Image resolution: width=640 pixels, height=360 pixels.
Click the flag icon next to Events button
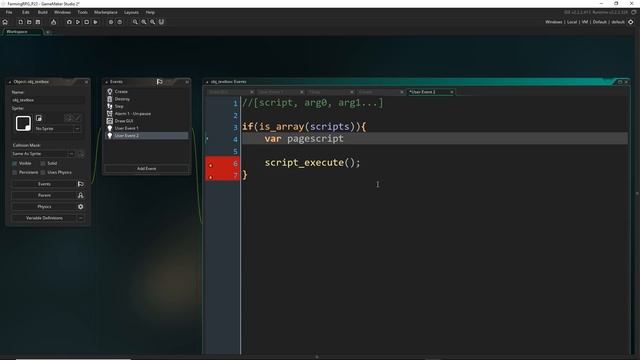[81, 184]
